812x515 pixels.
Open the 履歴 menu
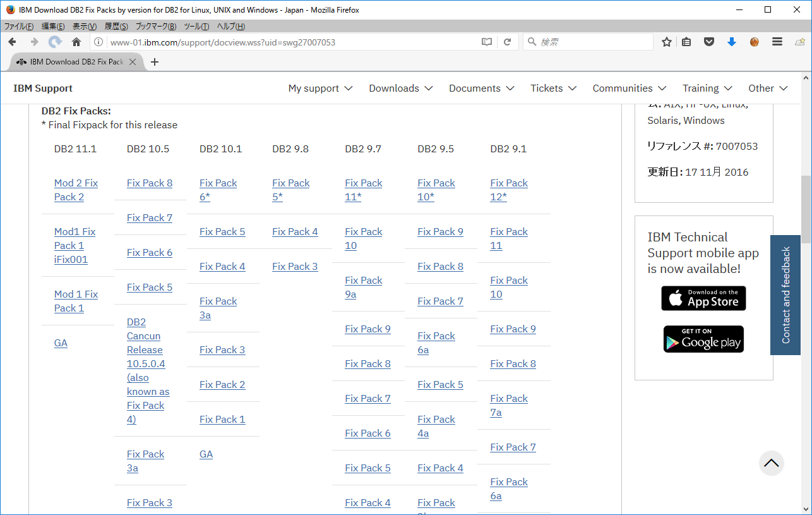[116, 27]
